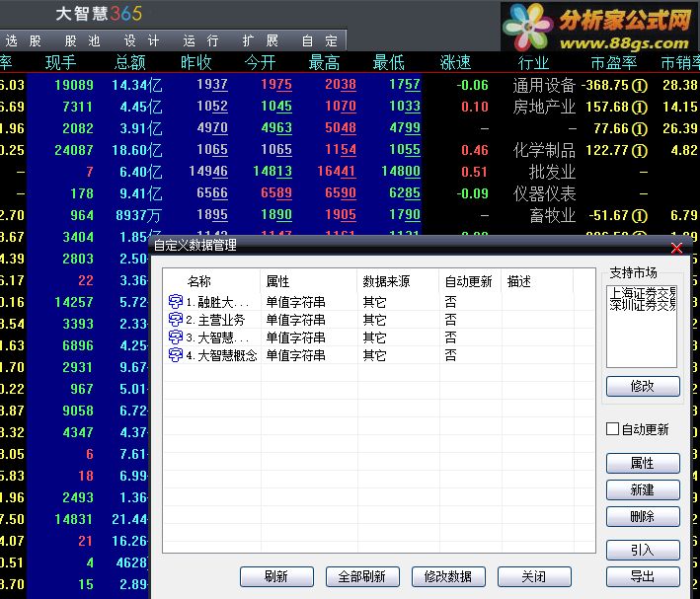This screenshot has width=700, height=599.
Task: Click 其它 in the 主营业务 row
Action: 374,320
